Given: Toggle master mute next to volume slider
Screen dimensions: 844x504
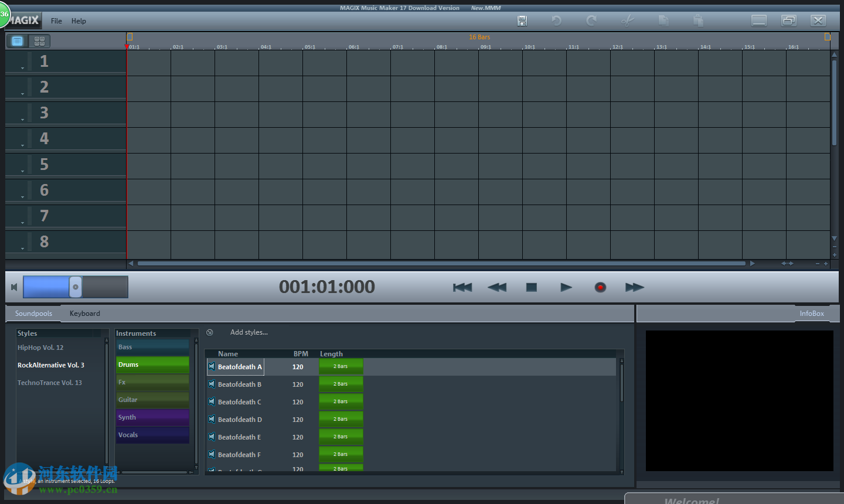Looking at the screenshot, I should [x=13, y=287].
